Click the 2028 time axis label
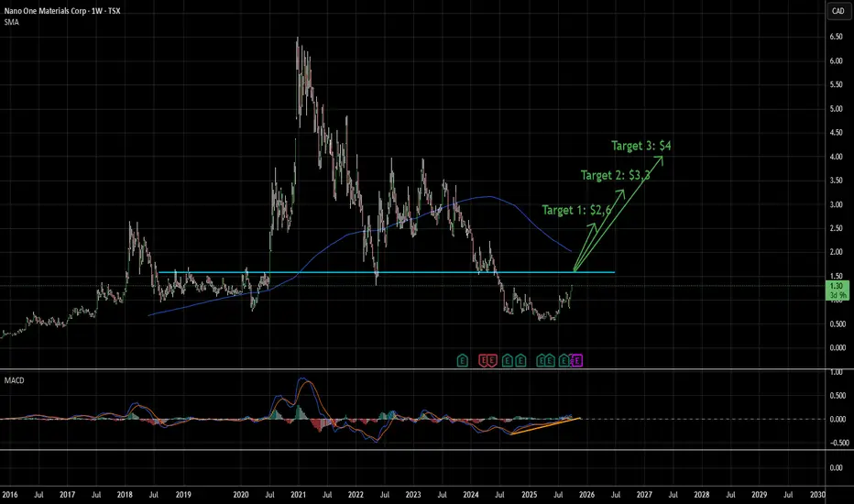854x504 pixels. click(x=702, y=495)
